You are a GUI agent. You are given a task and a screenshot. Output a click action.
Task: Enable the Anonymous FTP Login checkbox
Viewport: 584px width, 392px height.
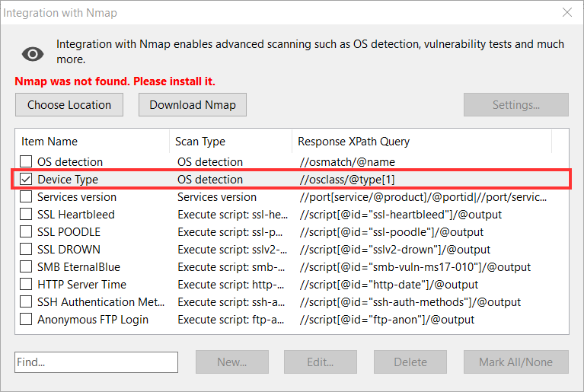coord(27,320)
